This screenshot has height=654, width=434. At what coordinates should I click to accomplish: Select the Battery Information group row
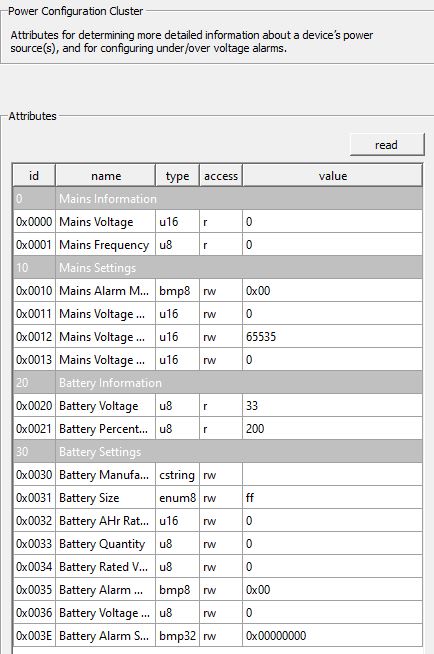click(x=218, y=382)
